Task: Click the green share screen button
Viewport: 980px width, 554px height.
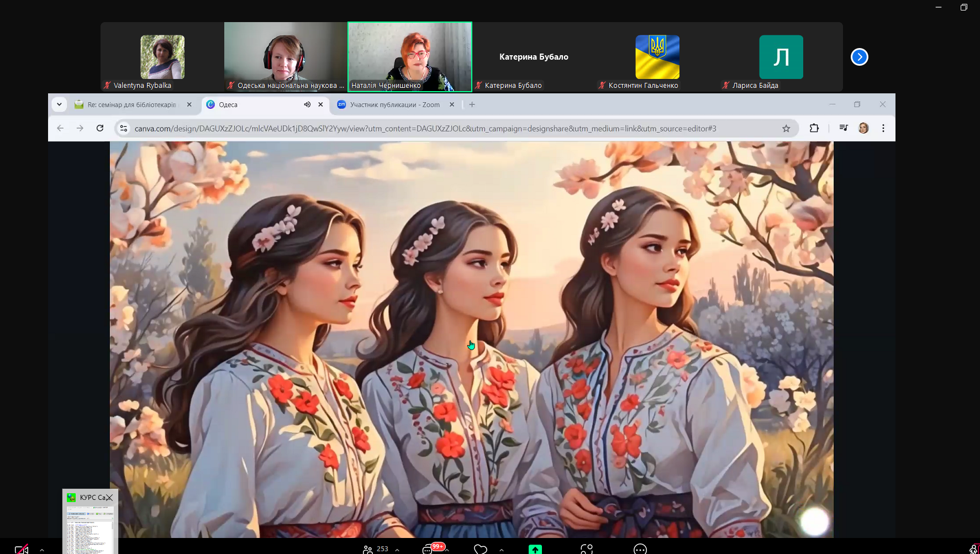Action: (x=535, y=550)
